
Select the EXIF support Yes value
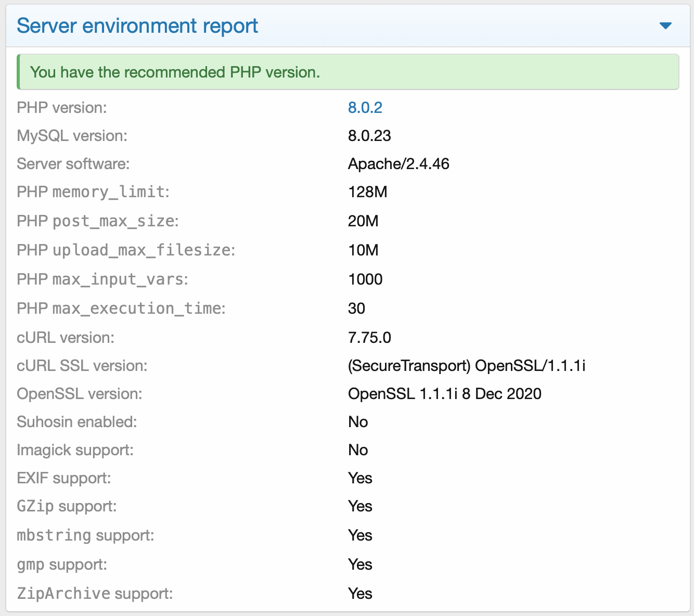click(360, 478)
